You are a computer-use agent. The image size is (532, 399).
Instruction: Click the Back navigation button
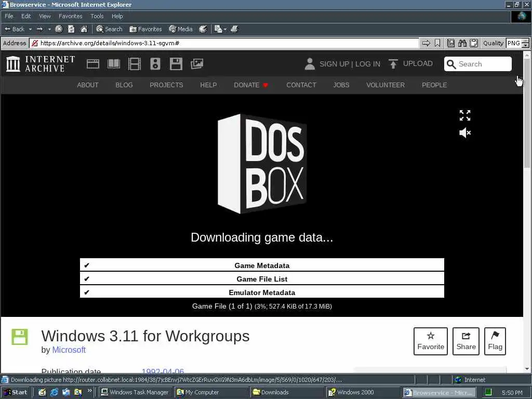coord(14,29)
